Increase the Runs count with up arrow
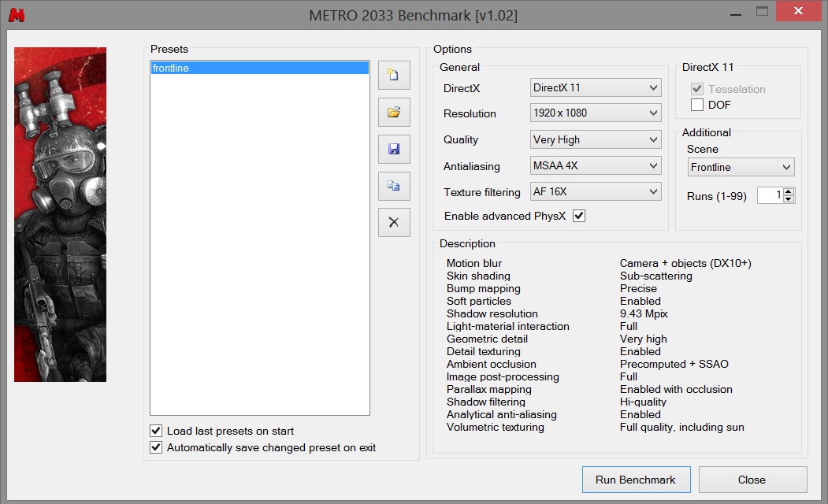 pyautogui.click(x=789, y=191)
